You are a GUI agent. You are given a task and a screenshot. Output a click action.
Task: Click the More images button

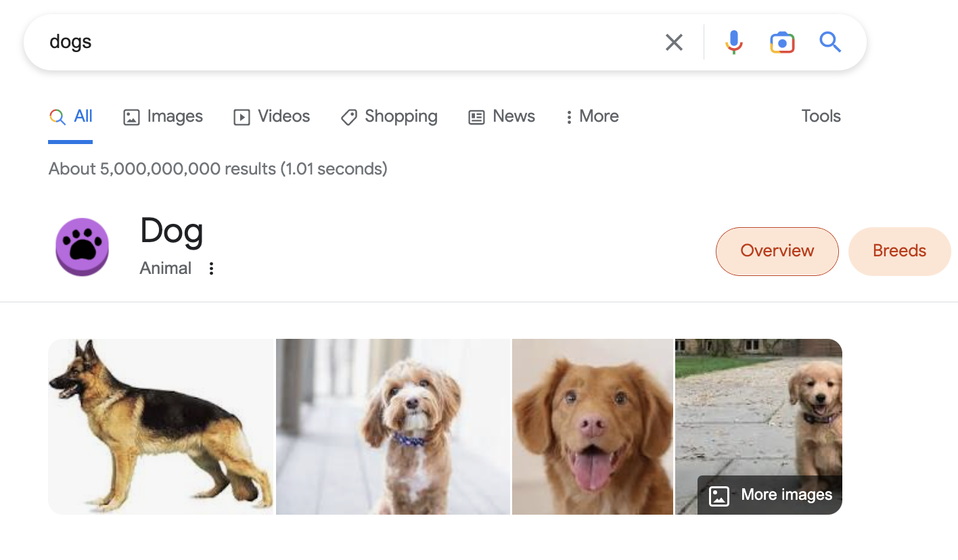[771, 495]
